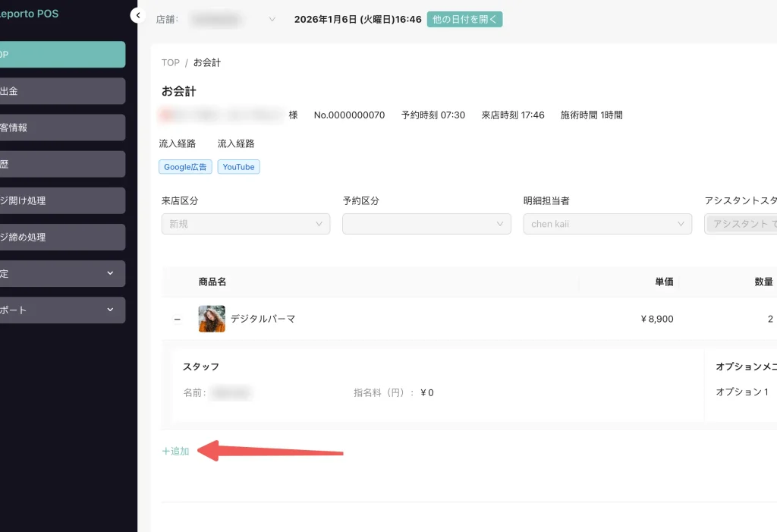Go to TOP via the breadcrumb link
The image size is (777, 532).
[171, 63]
